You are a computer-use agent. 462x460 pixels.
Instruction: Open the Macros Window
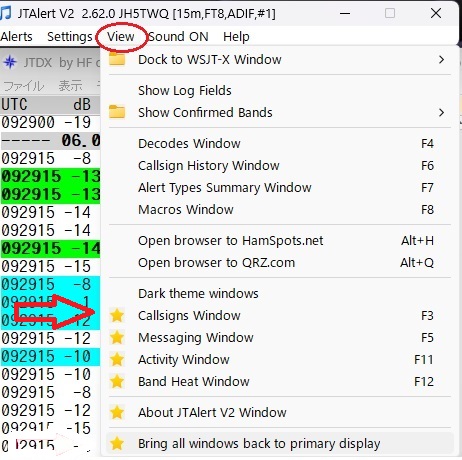279,209
